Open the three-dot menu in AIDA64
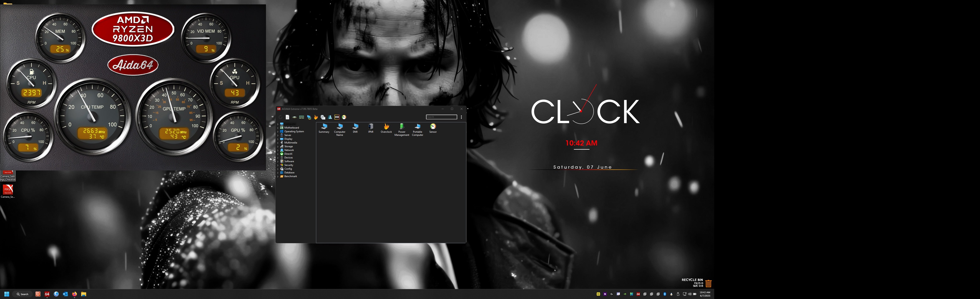This screenshot has height=299, width=980. (462, 117)
